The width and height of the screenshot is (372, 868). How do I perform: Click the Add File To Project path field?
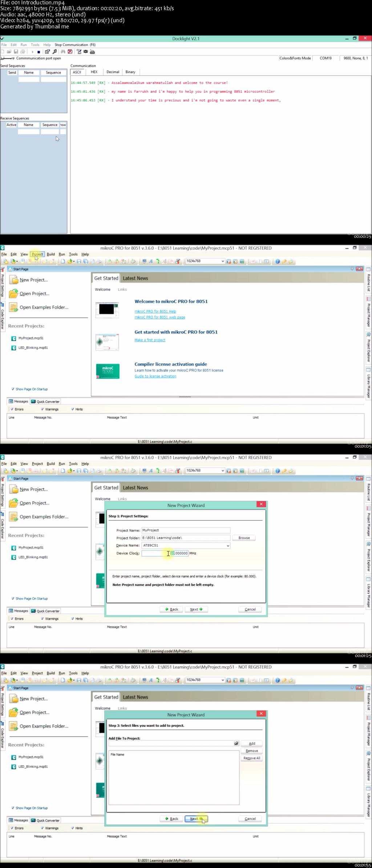point(171,743)
